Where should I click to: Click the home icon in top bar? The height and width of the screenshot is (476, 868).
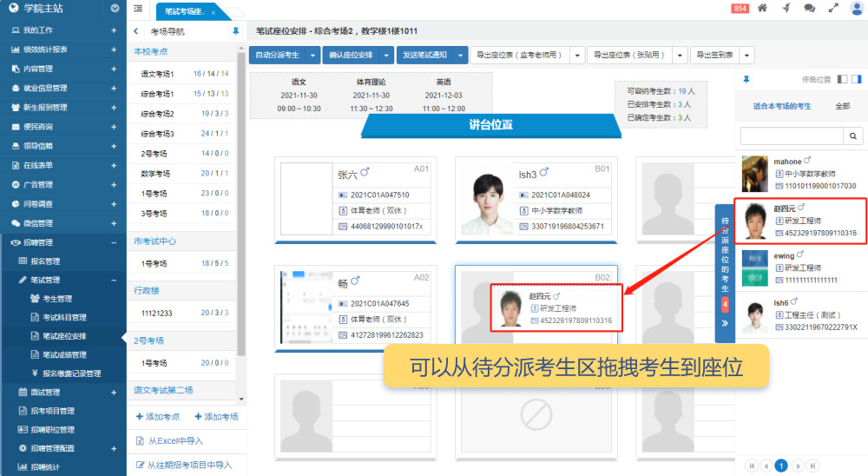(762, 9)
